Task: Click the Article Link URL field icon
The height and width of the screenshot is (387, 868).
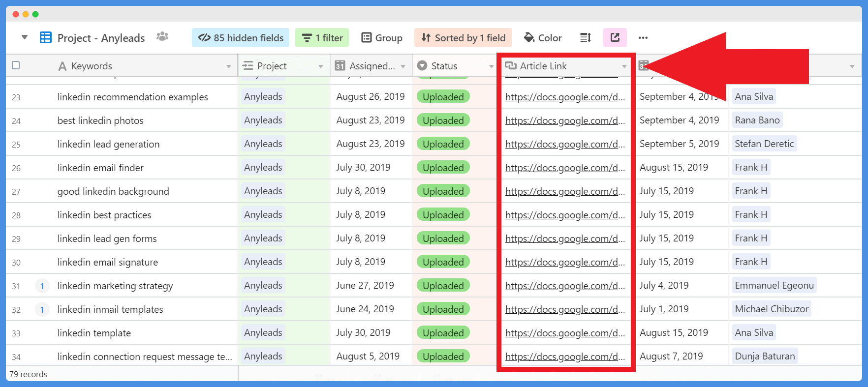Action: point(511,66)
